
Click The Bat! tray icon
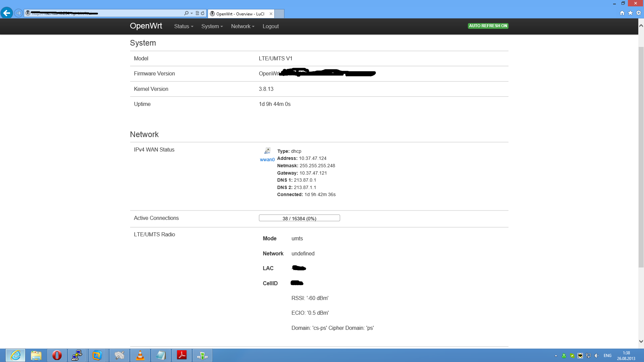[580, 356]
